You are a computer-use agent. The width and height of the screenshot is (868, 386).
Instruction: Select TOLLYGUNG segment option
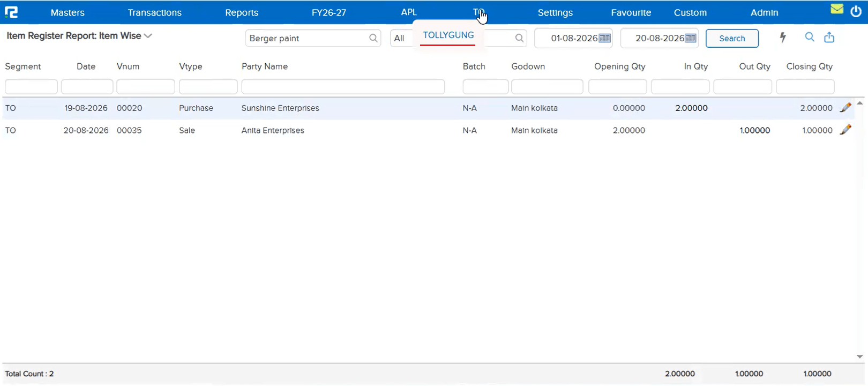pyautogui.click(x=448, y=35)
